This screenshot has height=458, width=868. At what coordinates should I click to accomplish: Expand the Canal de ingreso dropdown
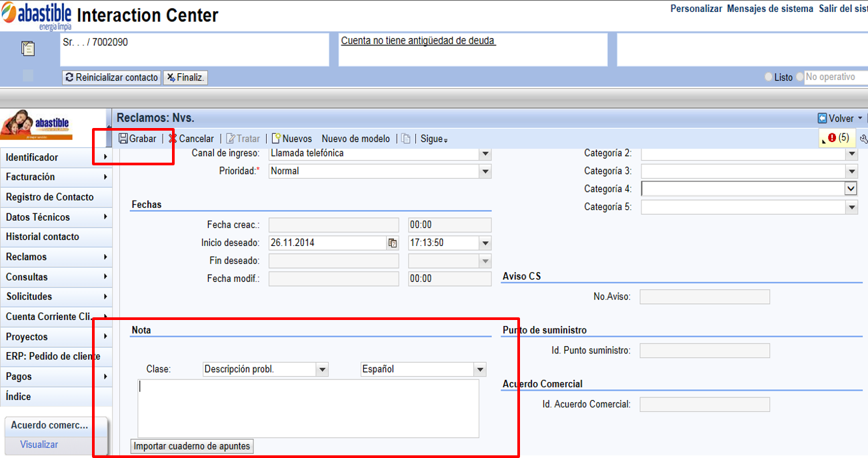pyautogui.click(x=485, y=153)
